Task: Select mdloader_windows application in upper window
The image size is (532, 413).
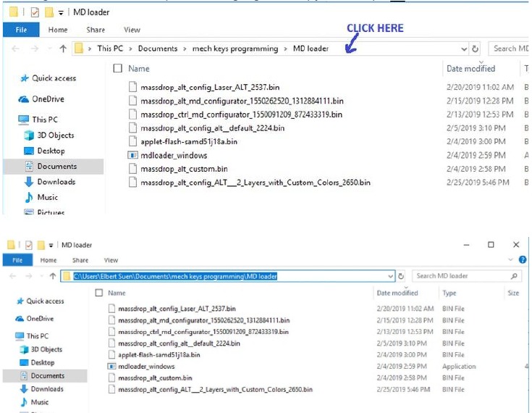Action: click(168, 155)
